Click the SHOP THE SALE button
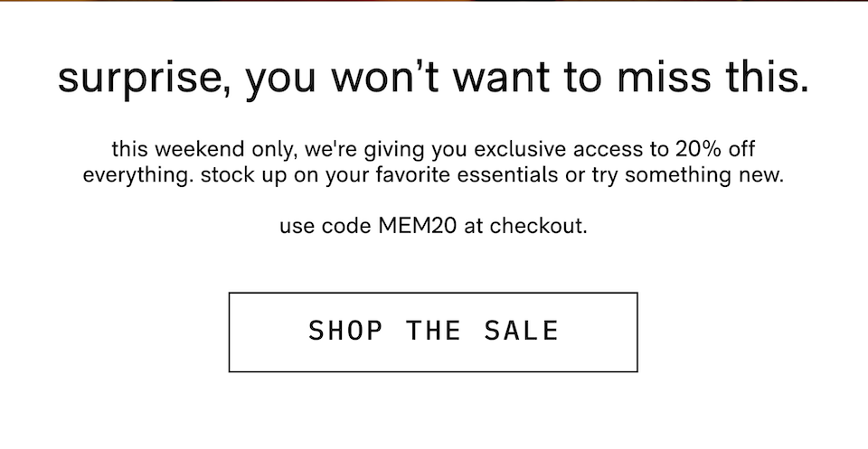Screen dimensions: 868x449 coord(433,332)
